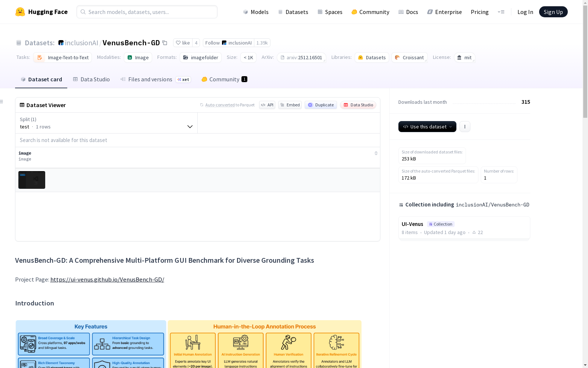Screen dimensions: 588x368
Task: Click the heart like button
Action: (x=183, y=43)
